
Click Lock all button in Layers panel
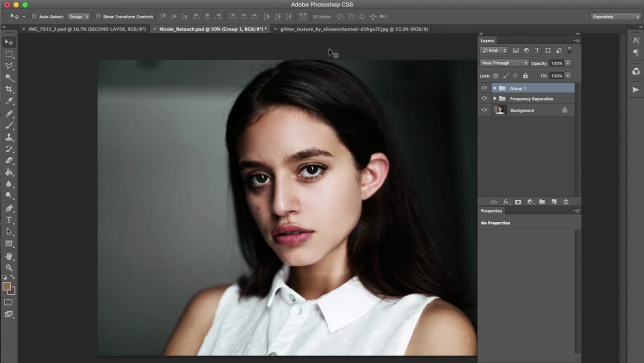click(x=525, y=76)
